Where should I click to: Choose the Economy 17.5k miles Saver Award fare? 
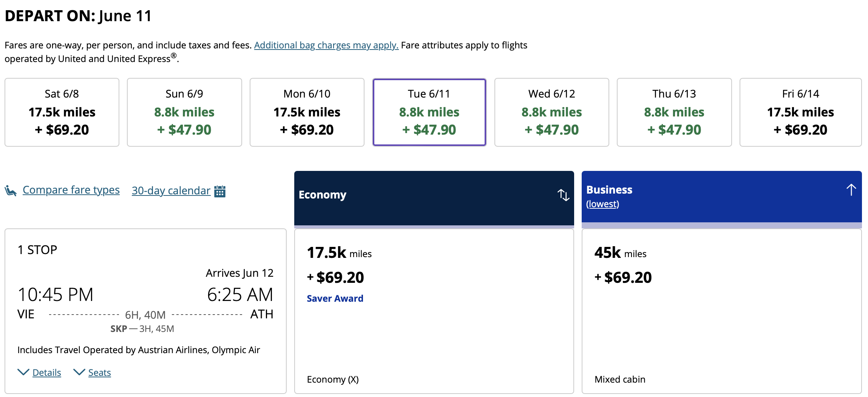click(434, 311)
